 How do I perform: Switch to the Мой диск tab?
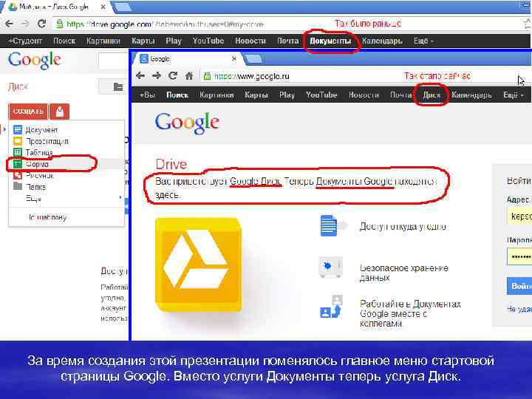click(56, 7)
